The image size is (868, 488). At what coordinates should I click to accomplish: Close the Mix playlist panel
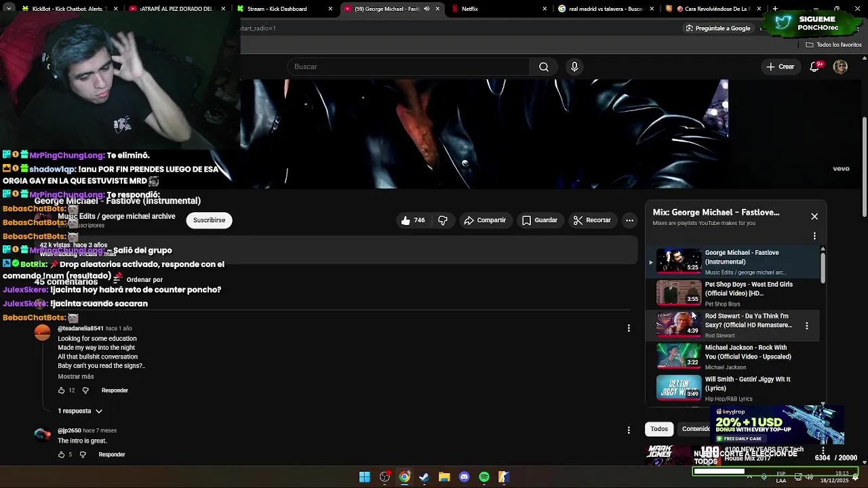(x=814, y=216)
